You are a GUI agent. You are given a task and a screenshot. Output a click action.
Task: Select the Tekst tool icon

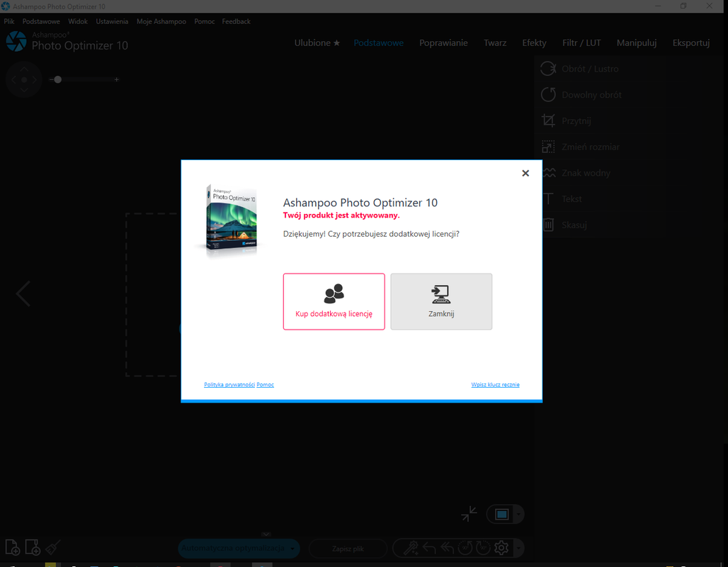point(548,199)
